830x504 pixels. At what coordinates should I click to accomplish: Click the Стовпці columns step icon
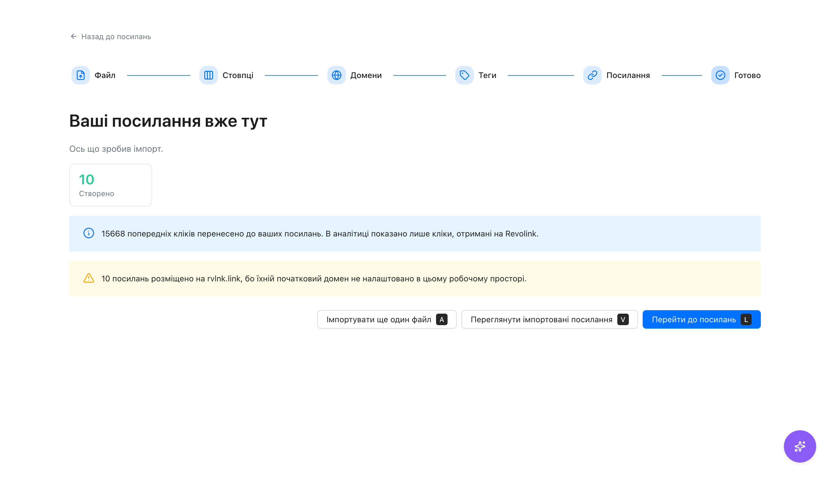(209, 75)
